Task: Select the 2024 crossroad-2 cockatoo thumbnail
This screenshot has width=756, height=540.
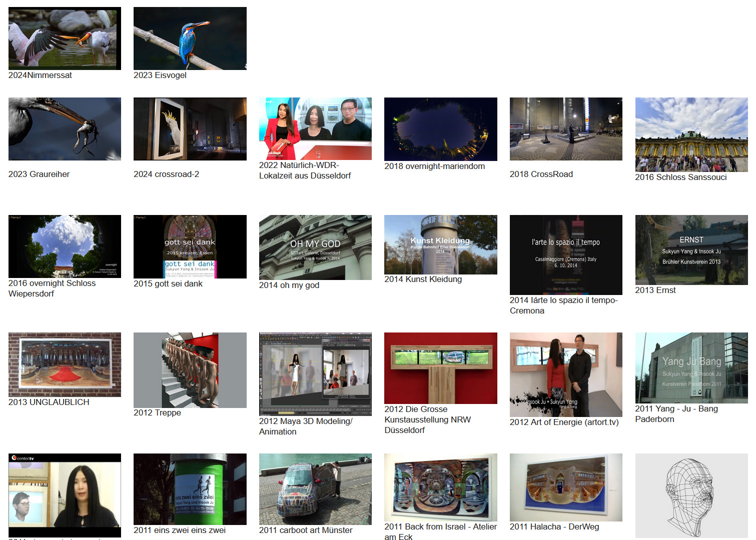Action: click(190, 129)
